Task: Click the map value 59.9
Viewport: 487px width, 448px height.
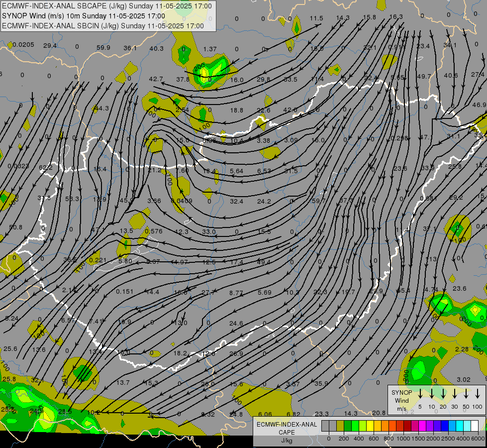Action: click(x=103, y=48)
